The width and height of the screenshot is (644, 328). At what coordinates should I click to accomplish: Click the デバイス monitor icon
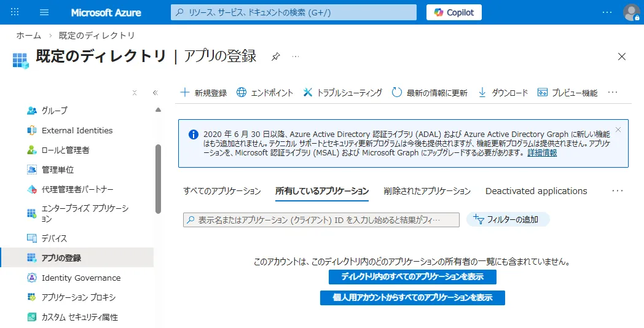(32, 238)
